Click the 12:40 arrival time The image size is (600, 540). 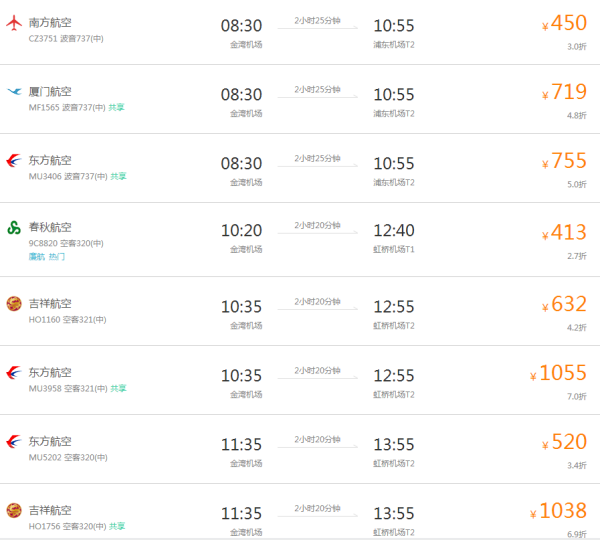pyautogui.click(x=394, y=231)
